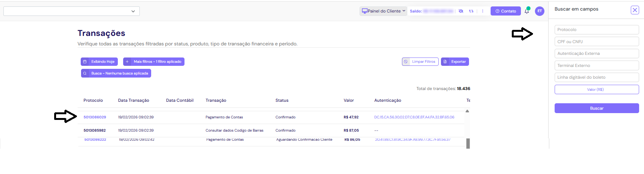This screenshot has width=644, height=174.
Task: Click the CPF ou CNPJ field
Action: point(596,42)
